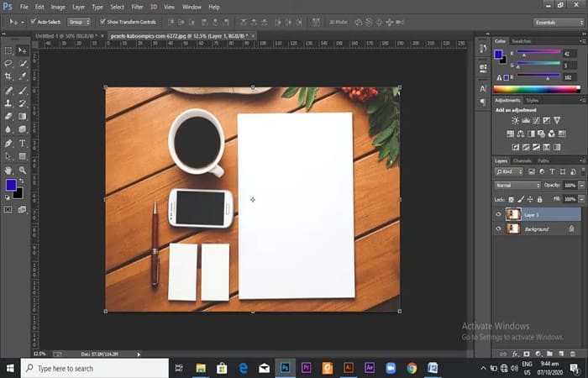Screen dimensions: 588x378
Task: Select Layer 1 thumbnail
Action: [x=513, y=214]
